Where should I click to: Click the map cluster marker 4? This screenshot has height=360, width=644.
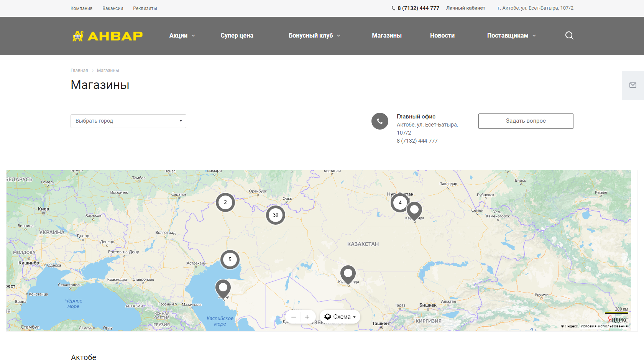pos(400,203)
